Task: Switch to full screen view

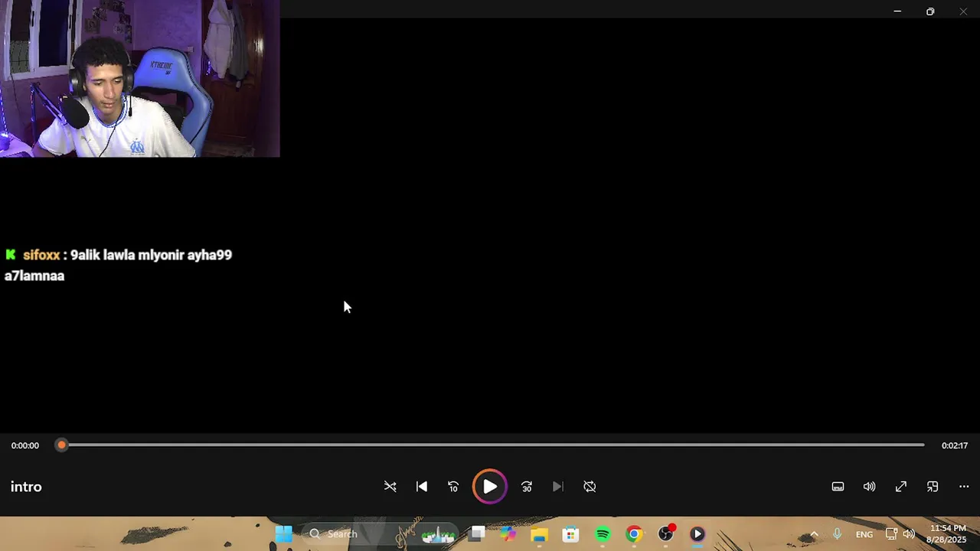Action: [901, 487]
